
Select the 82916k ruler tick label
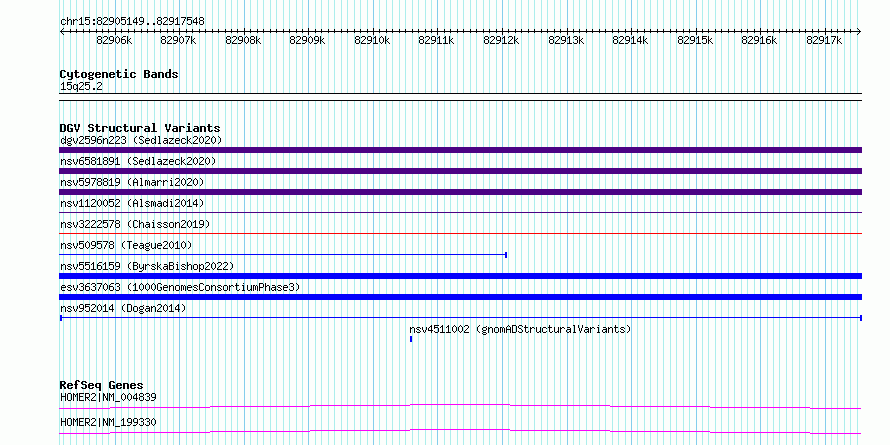(x=759, y=40)
